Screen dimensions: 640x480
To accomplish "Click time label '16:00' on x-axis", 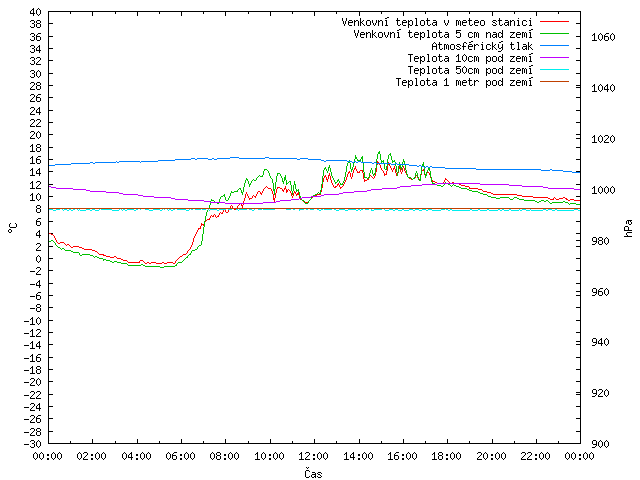I will [x=402, y=456].
